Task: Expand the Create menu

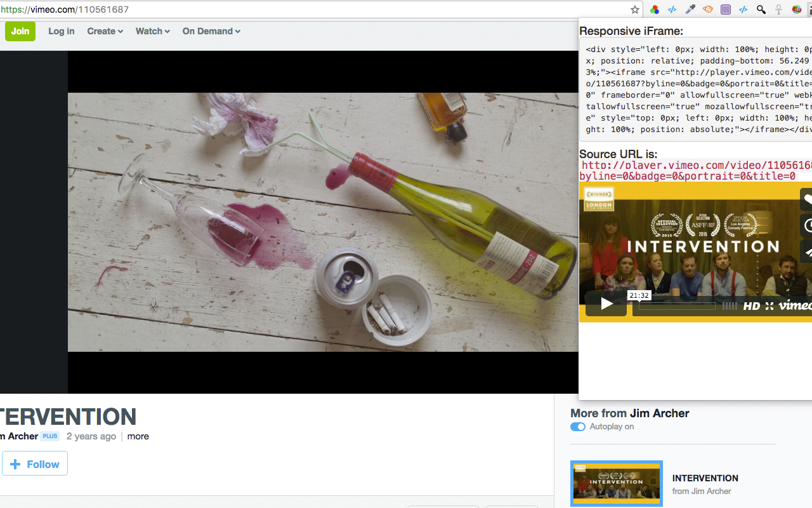Action: tap(105, 31)
